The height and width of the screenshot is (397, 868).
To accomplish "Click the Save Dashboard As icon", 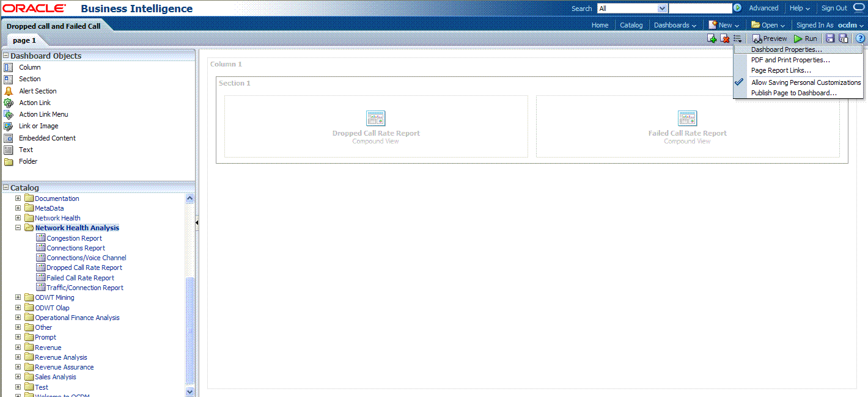I will tap(844, 38).
